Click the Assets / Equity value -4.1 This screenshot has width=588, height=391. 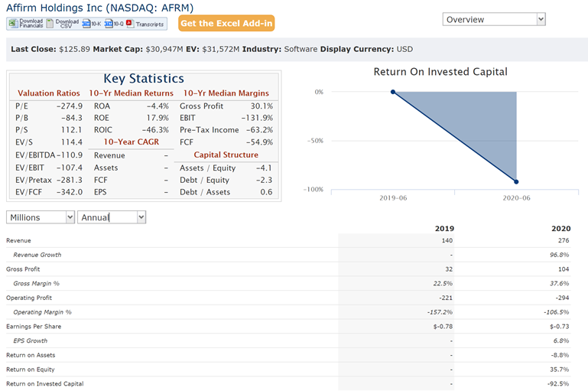point(264,168)
